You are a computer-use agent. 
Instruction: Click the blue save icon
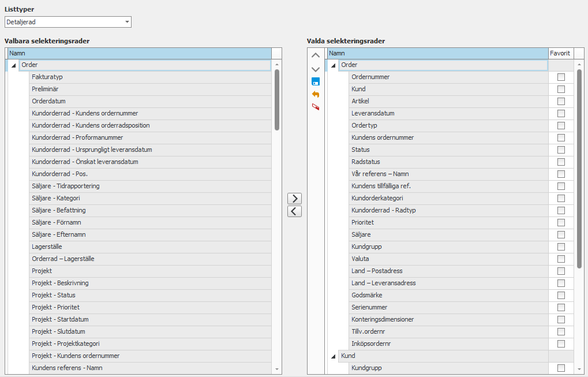[315, 81]
